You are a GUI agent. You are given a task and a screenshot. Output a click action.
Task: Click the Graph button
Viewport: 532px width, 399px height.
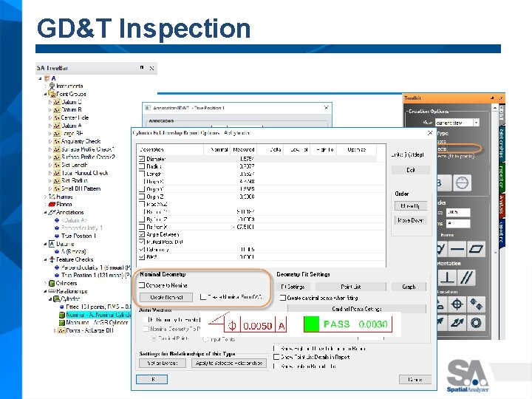pyautogui.click(x=409, y=287)
